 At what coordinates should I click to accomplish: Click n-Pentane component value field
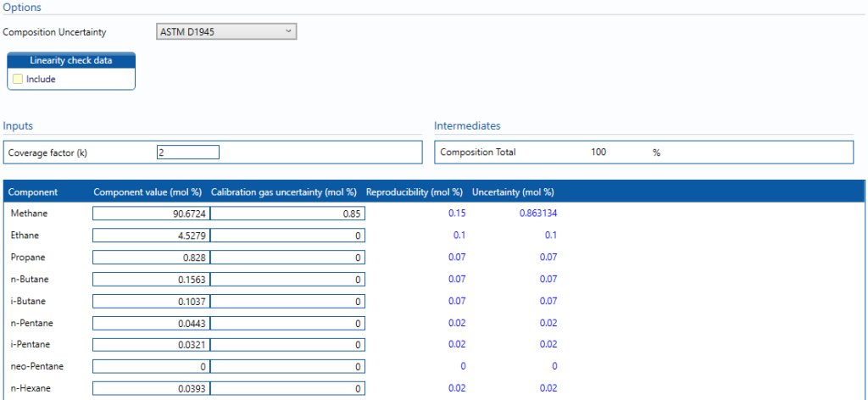[x=151, y=323]
